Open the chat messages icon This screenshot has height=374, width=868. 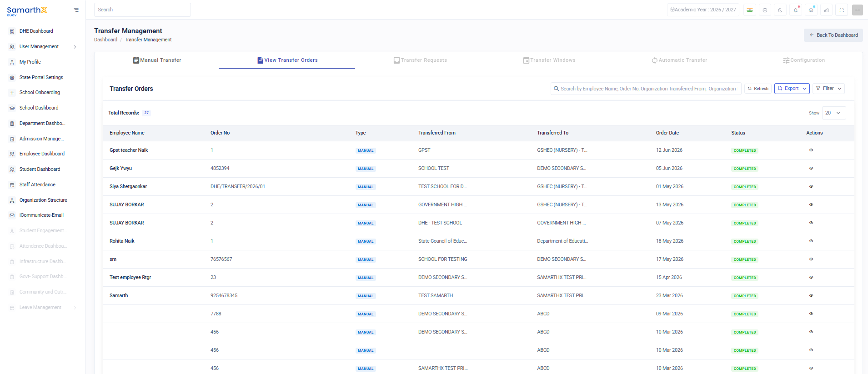(811, 10)
